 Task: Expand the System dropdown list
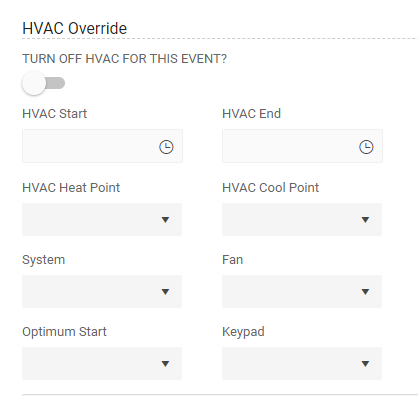102,291
